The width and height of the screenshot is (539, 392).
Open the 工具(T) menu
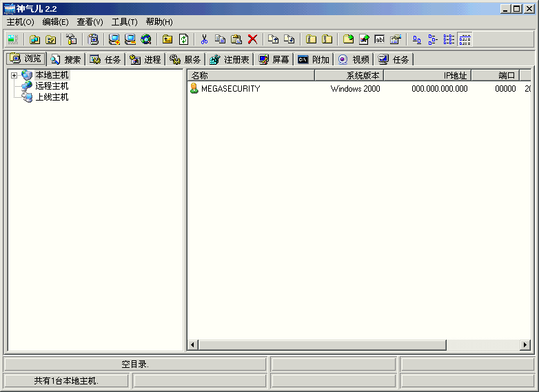(x=124, y=22)
